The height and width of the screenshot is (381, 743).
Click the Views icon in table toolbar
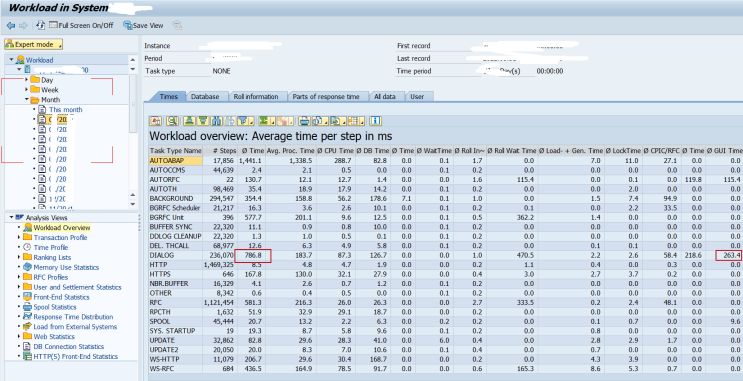tap(317, 121)
